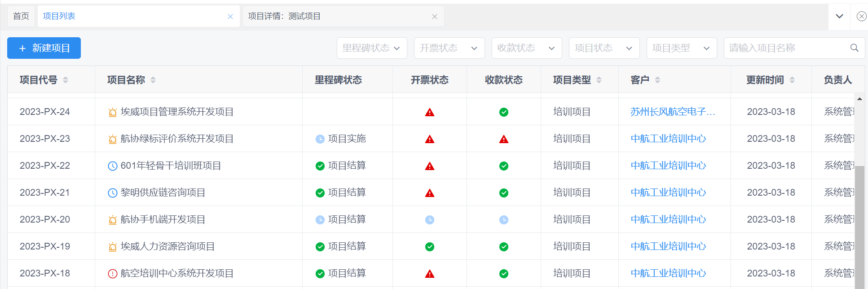Click warning icon beside 航空培训中心系统开发项目
Image resolution: width=868 pixels, height=289 pixels.
(112, 273)
